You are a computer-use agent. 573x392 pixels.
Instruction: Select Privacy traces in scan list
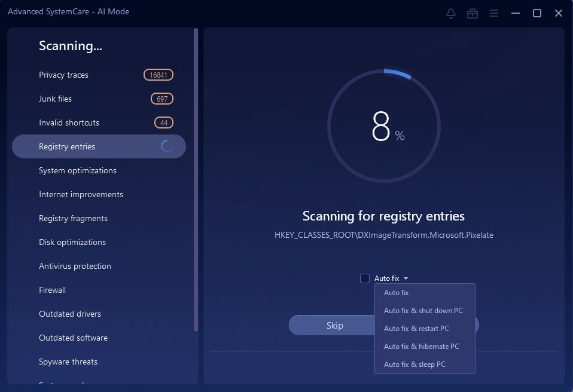click(99, 75)
